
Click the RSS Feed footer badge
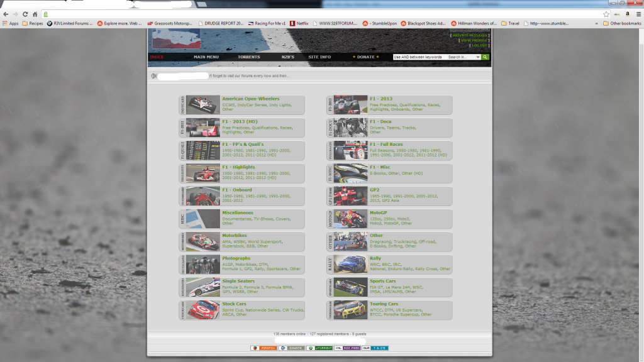tap(347, 348)
